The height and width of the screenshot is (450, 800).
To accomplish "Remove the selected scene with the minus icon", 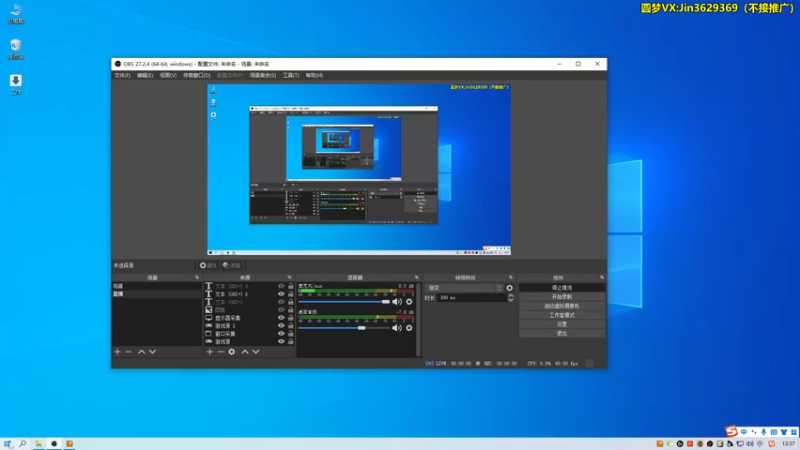I will [129, 352].
